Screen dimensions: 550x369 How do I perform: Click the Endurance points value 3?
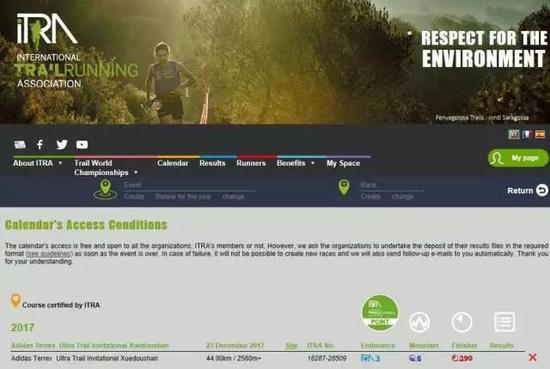pos(370,358)
